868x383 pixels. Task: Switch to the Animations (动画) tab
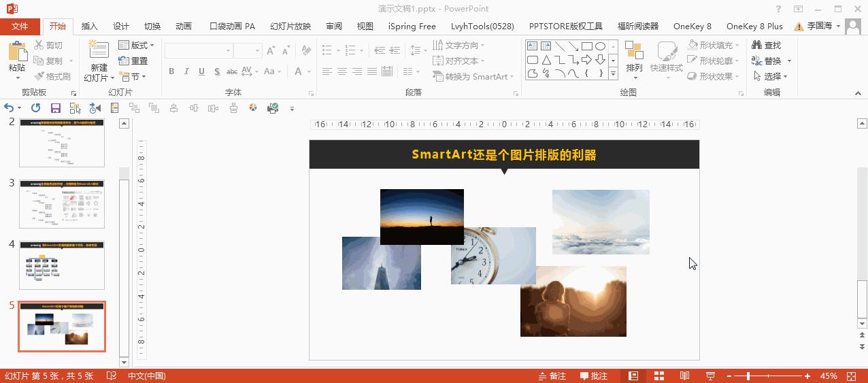tap(184, 26)
